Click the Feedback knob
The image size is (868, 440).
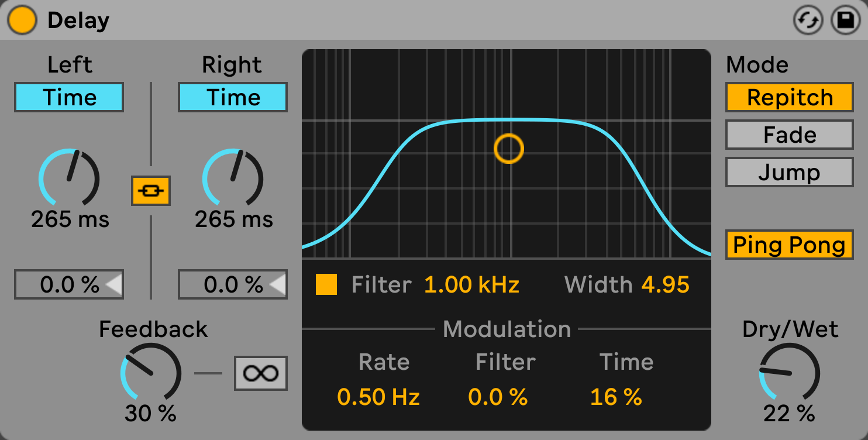tap(151, 373)
